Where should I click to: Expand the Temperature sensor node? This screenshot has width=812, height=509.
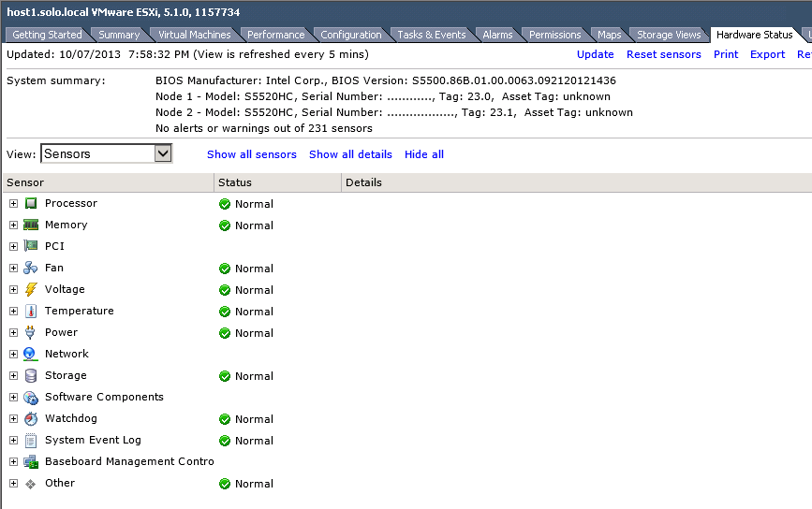coord(13,311)
